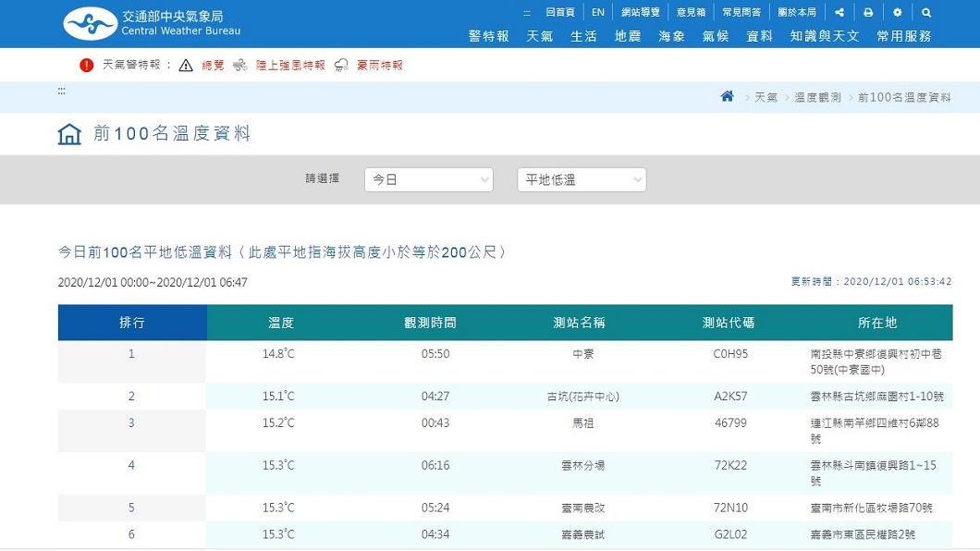Open 常見問答 link

pyautogui.click(x=741, y=13)
